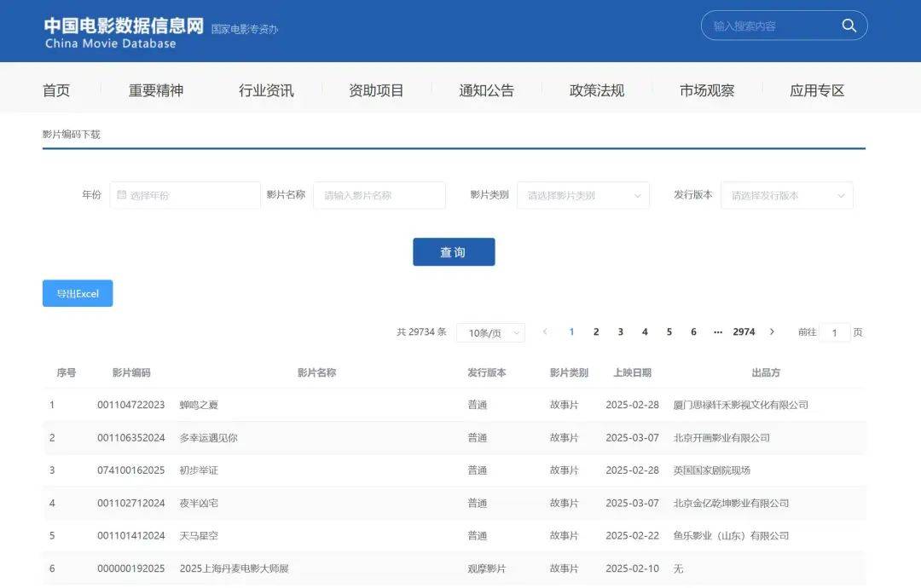Image resolution: width=921 pixels, height=588 pixels.
Task: Click the 查询 query button
Action: [454, 251]
